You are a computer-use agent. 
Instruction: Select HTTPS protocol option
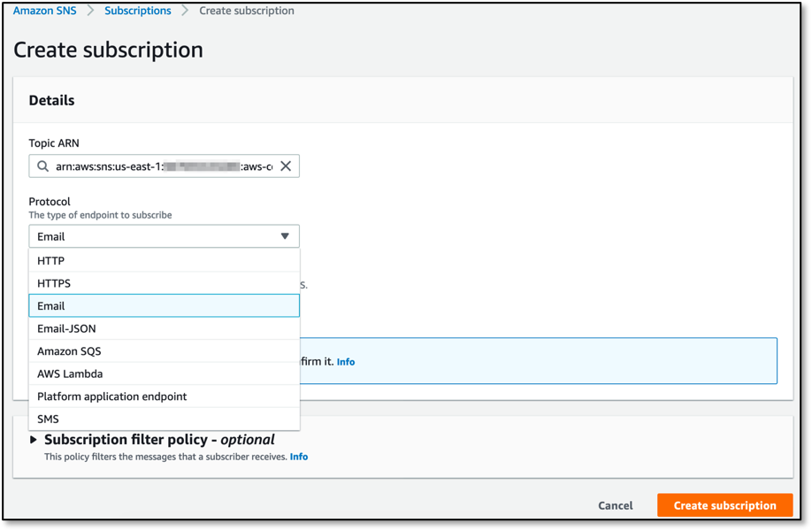(x=165, y=283)
